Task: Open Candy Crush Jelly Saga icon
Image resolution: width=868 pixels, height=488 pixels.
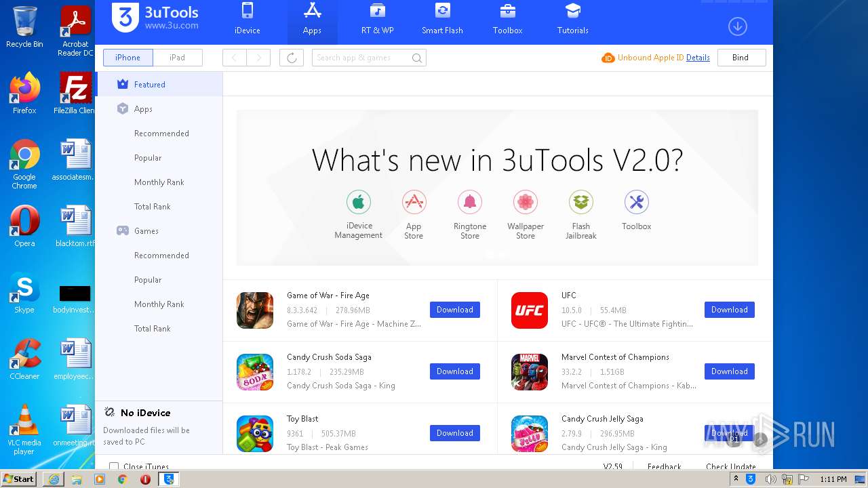Action: point(530,434)
